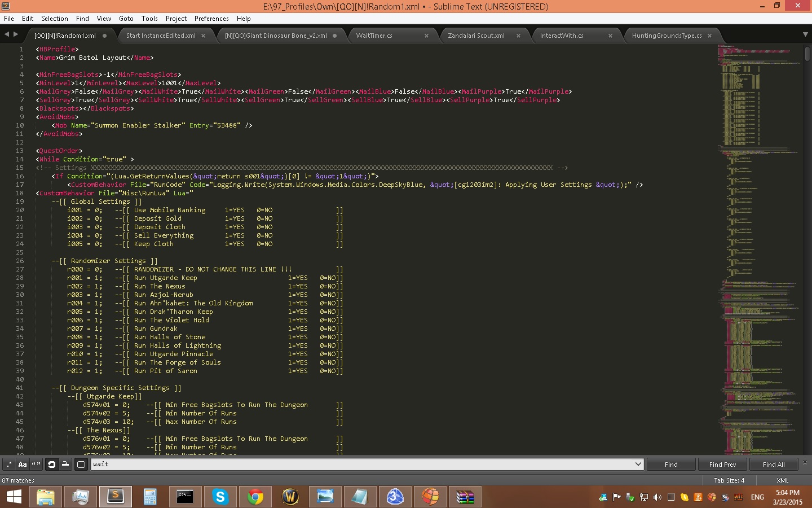812x508 pixels.
Task: Open Tab Size selector in status bar
Action: [729, 480]
